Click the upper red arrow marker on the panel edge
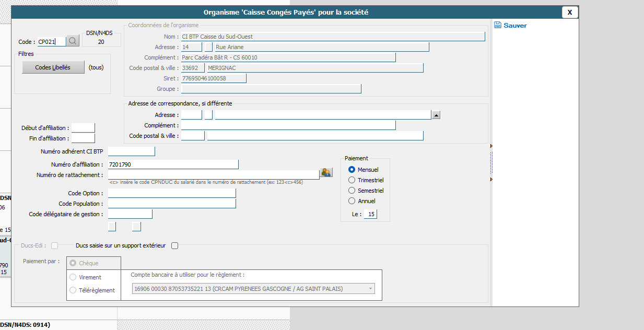The width and height of the screenshot is (644, 330). [x=491, y=146]
